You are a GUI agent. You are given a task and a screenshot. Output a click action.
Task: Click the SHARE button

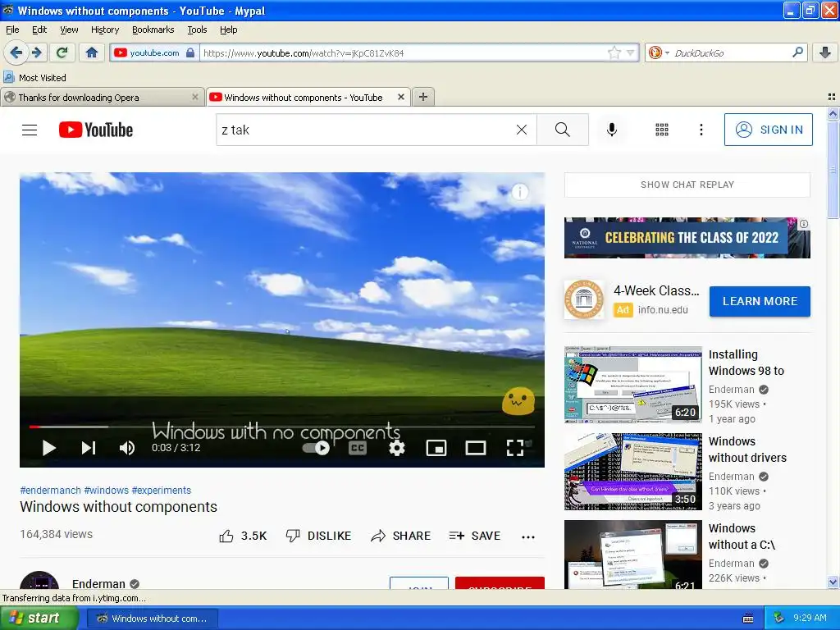(400, 536)
